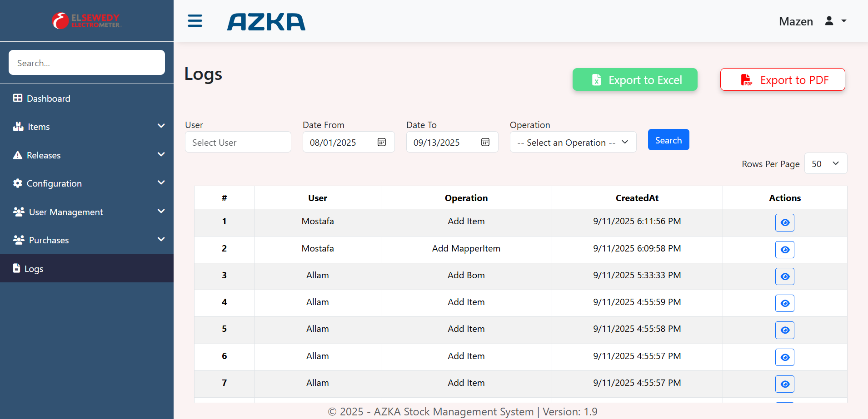Export logs to Excel
868x419 pixels.
pos(634,80)
